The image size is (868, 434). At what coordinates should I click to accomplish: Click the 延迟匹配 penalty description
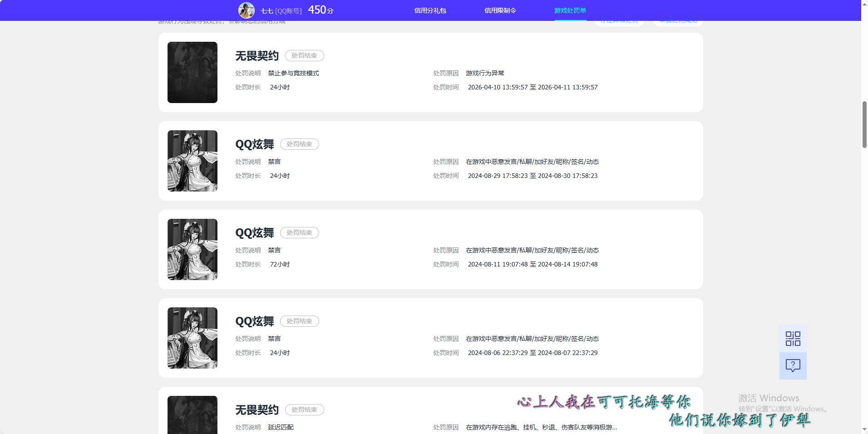pyautogui.click(x=281, y=427)
